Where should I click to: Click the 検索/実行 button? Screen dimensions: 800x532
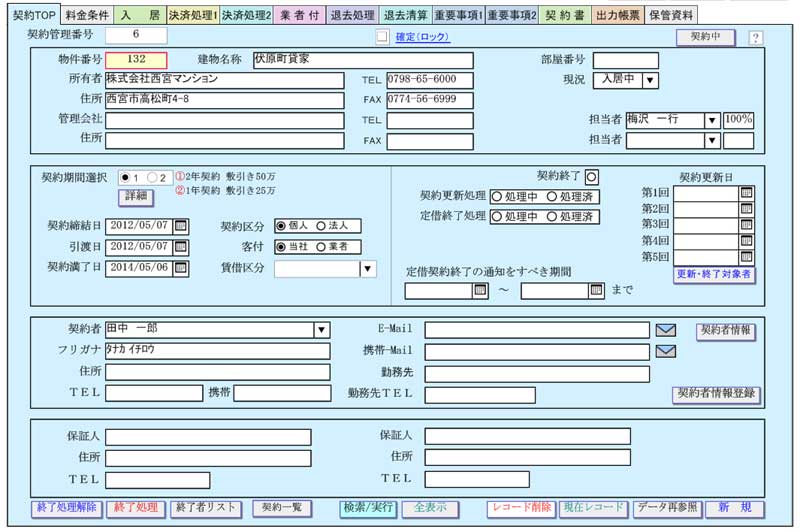coord(368,509)
